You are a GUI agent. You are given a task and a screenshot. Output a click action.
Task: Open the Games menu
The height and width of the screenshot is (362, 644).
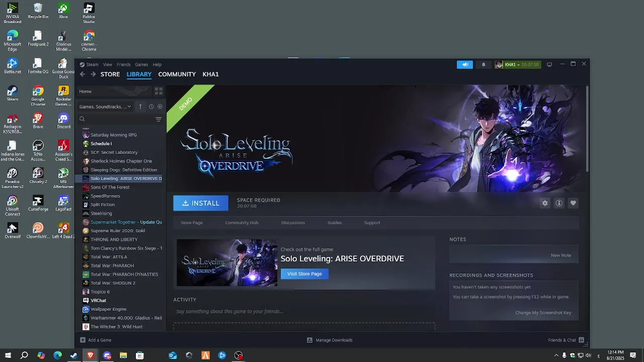coord(141,64)
